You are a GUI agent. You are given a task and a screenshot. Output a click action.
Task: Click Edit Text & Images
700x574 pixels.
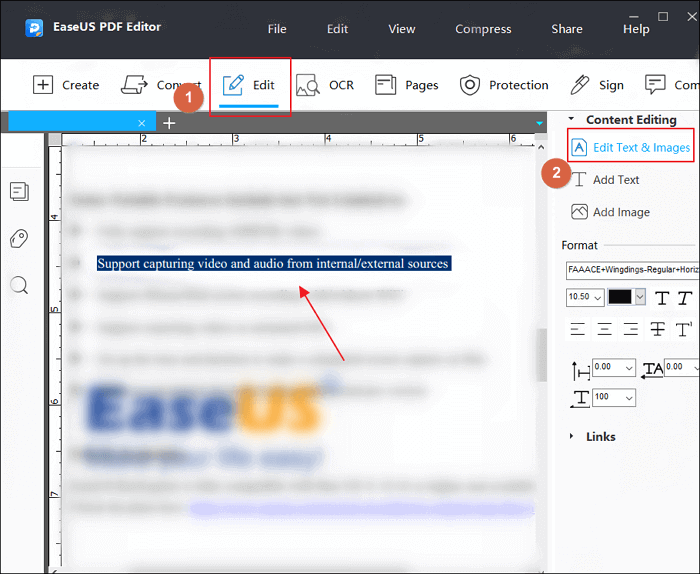[x=630, y=147]
